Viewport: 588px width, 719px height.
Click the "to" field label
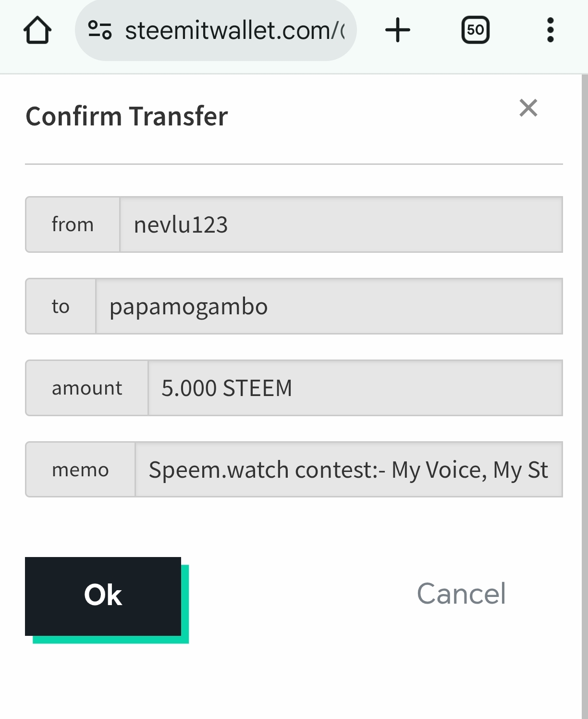(x=61, y=306)
